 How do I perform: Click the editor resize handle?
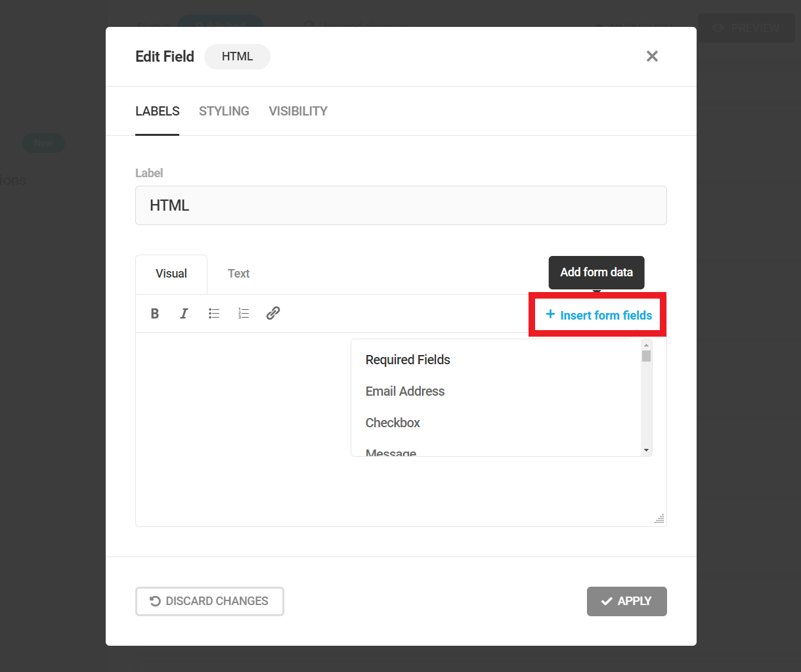point(660,519)
